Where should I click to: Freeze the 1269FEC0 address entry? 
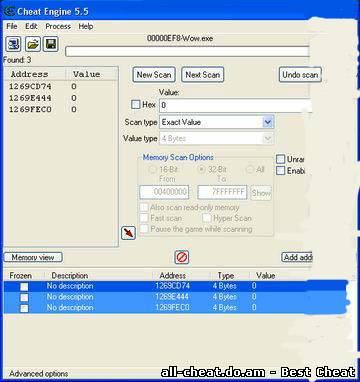click(x=24, y=308)
